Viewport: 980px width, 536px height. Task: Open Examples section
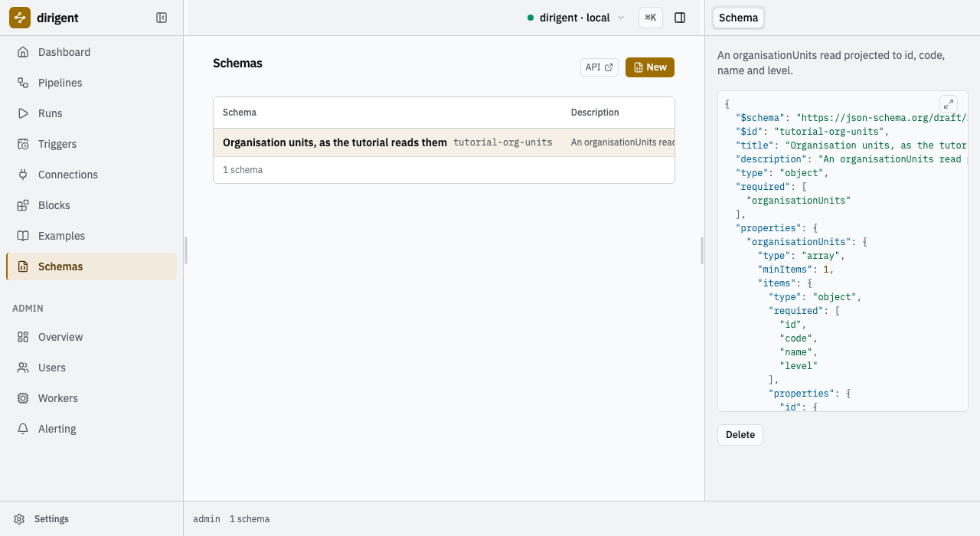91,236
